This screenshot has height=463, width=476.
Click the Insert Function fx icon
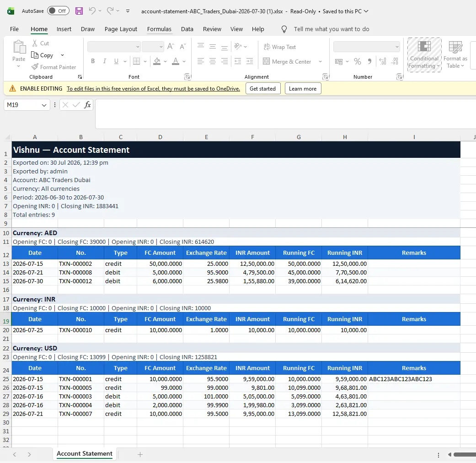pyautogui.click(x=87, y=105)
